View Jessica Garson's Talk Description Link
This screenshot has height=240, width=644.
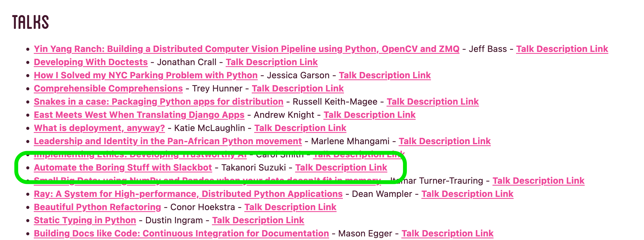(x=385, y=75)
